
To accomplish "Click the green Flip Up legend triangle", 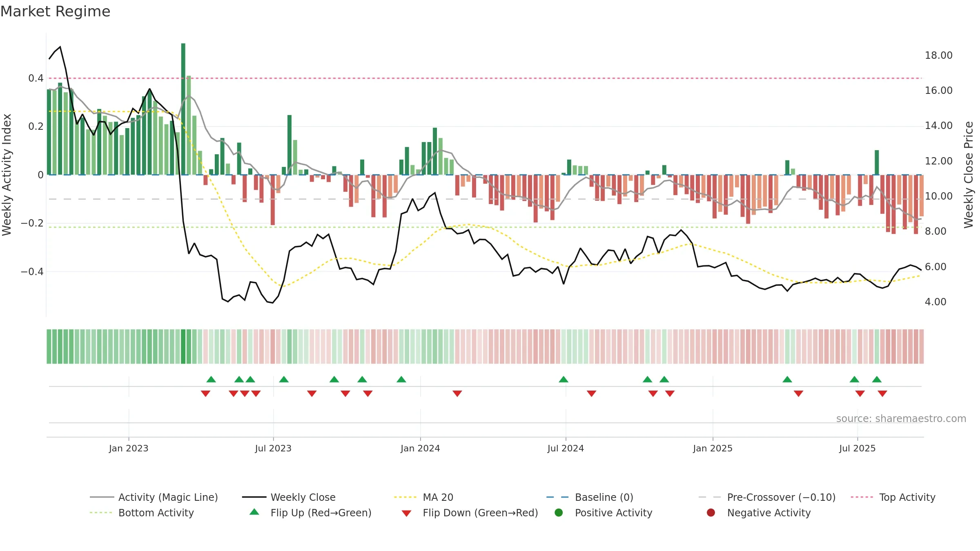I will click(254, 512).
